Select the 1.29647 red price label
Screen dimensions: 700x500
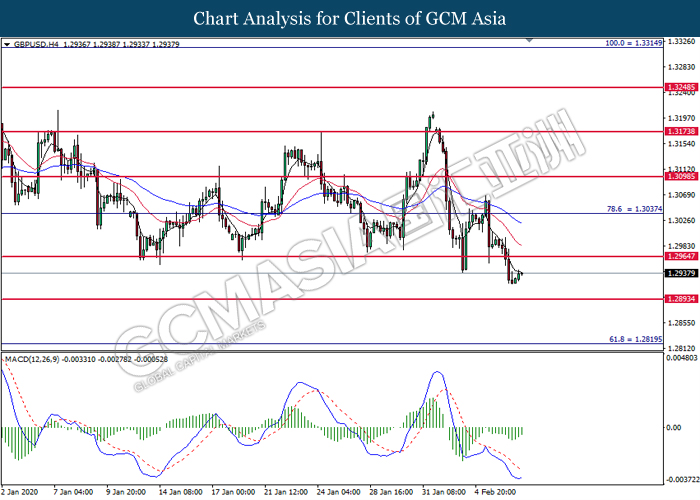(681, 256)
